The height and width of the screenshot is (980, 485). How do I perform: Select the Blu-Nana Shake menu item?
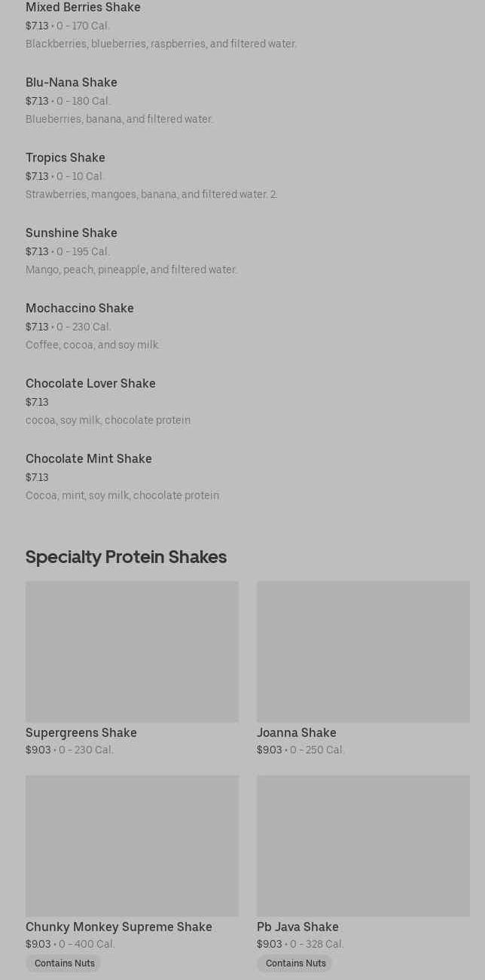72,82
